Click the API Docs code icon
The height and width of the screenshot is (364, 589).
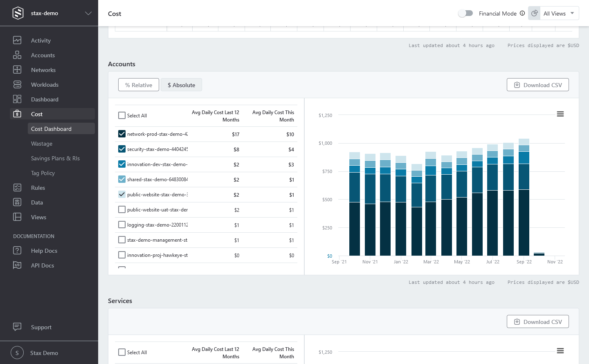[x=17, y=265]
